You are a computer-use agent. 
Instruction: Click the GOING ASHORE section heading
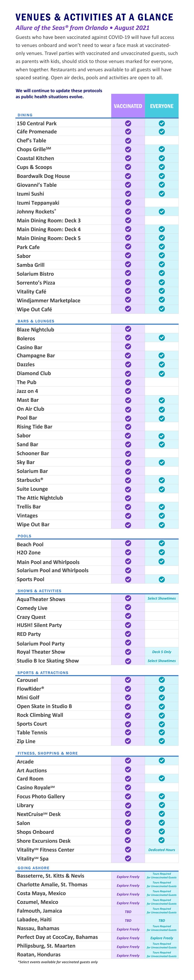(33, 868)
